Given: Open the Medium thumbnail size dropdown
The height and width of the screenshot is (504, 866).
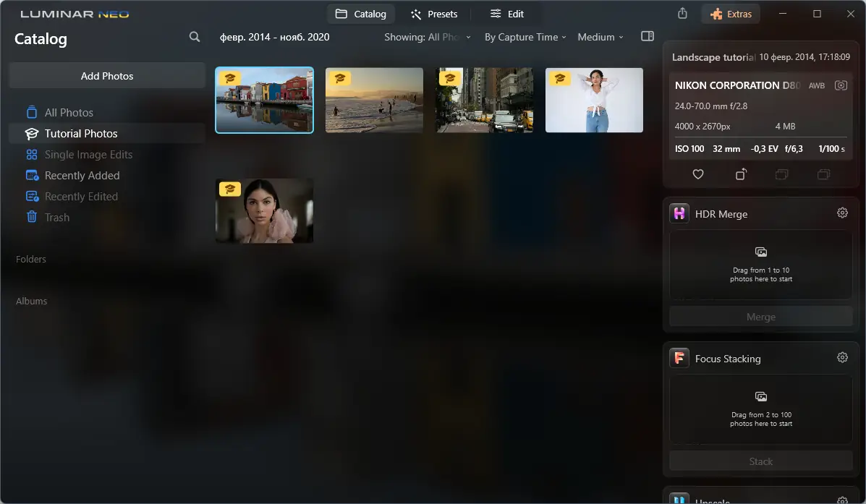Looking at the screenshot, I should (600, 37).
